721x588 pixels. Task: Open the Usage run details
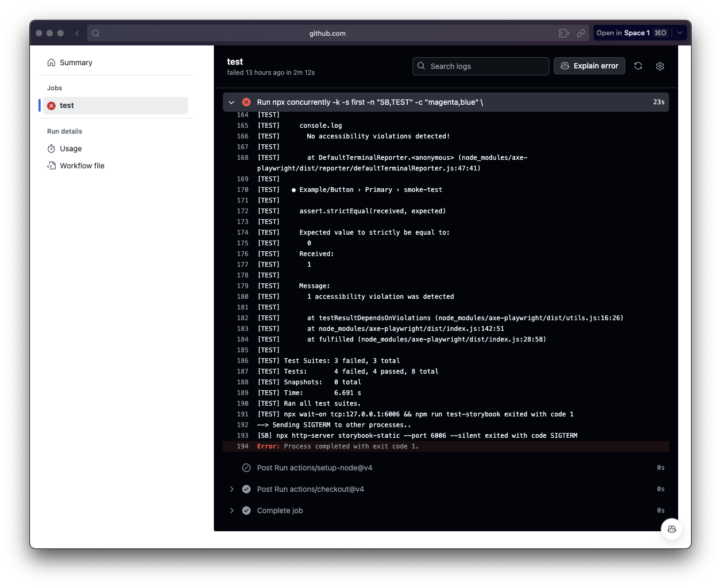pyautogui.click(x=71, y=149)
